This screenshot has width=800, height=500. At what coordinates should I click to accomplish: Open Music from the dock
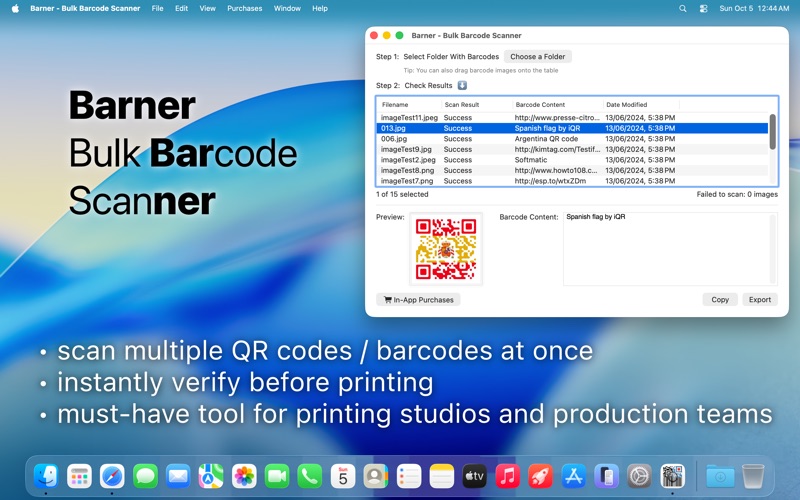click(x=508, y=477)
